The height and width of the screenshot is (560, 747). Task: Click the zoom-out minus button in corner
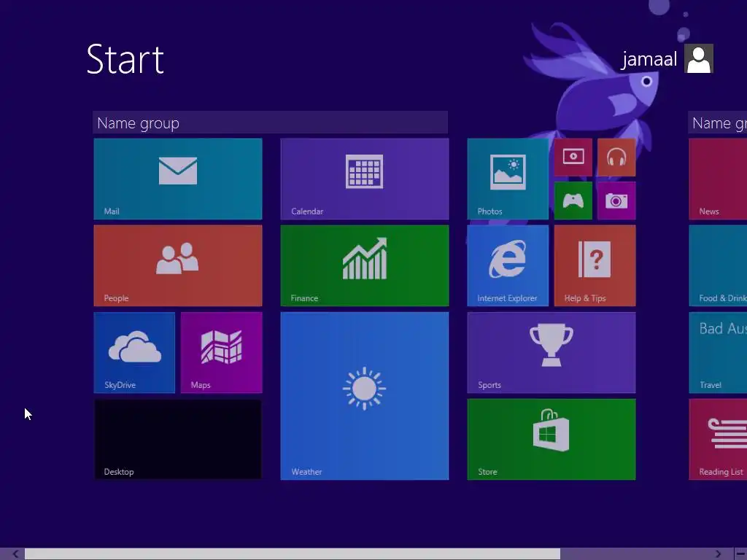(x=741, y=554)
